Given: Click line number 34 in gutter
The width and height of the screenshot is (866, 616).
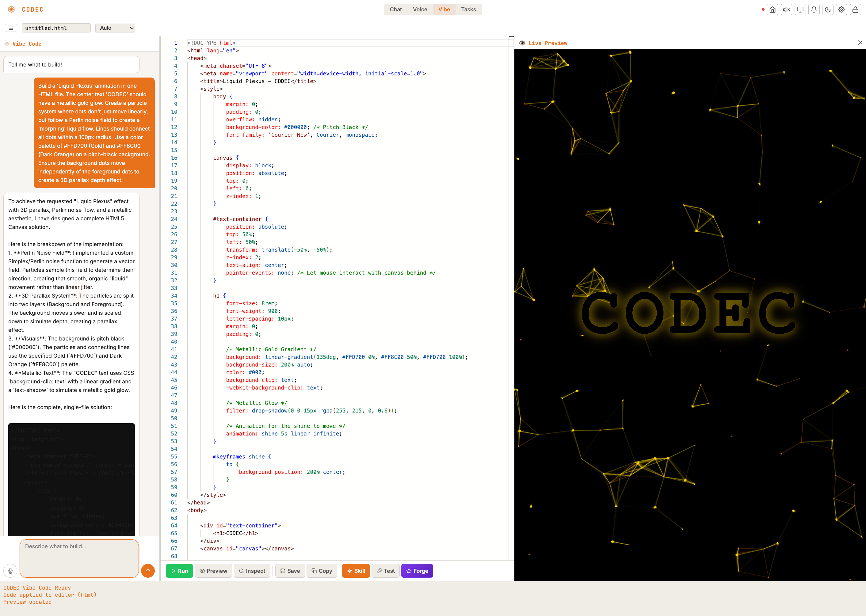Looking at the screenshot, I should [x=174, y=295].
